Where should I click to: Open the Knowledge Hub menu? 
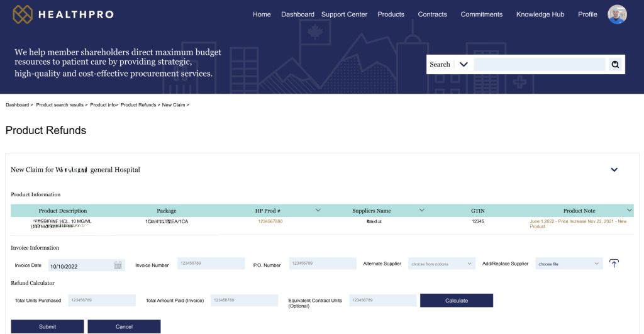(x=540, y=14)
